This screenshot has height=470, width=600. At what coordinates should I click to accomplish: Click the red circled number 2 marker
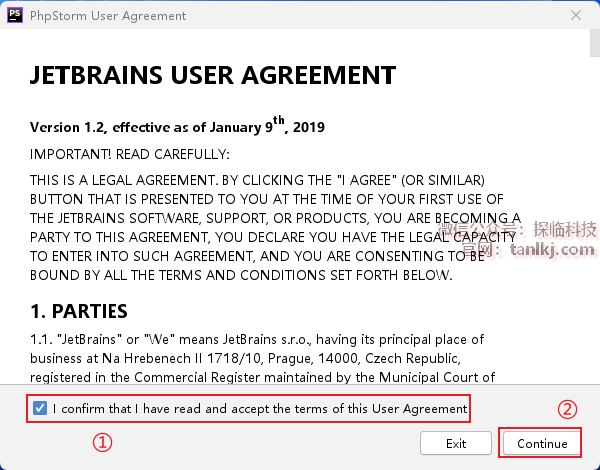click(x=567, y=408)
